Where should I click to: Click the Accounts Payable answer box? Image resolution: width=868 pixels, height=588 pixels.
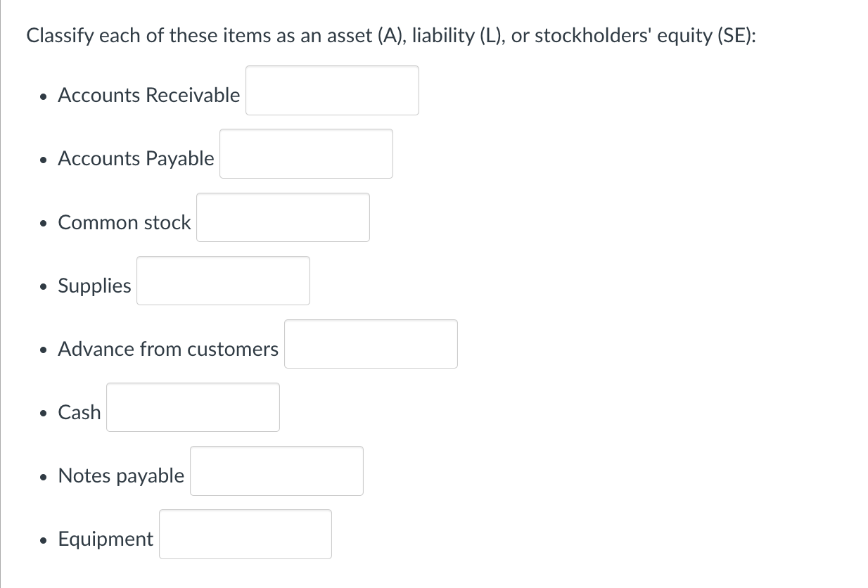pos(306,153)
